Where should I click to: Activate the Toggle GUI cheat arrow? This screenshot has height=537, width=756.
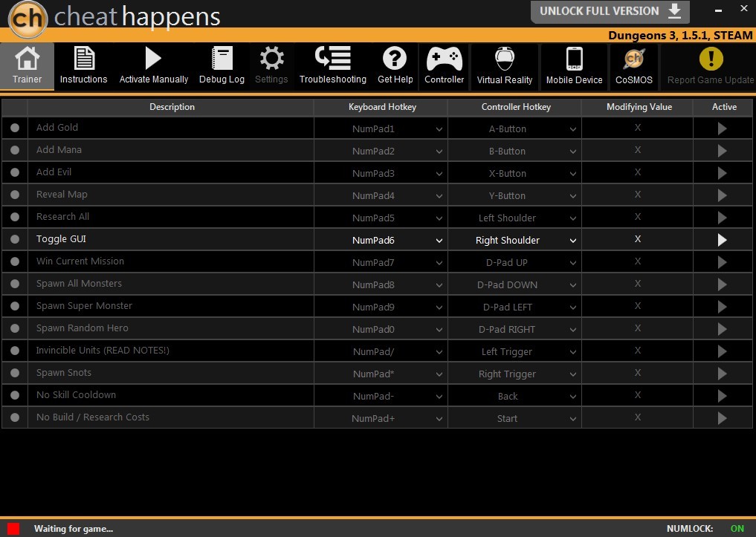tap(722, 240)
